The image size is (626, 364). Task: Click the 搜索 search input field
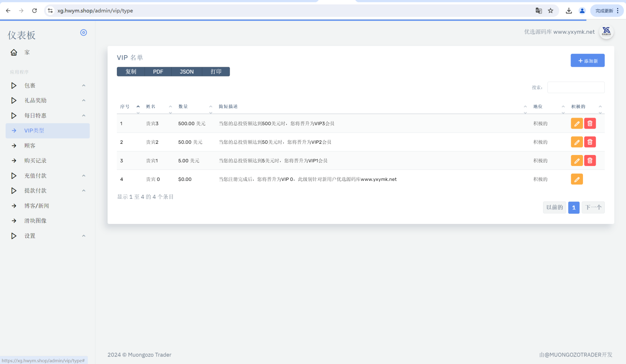click(x=576, y=87)
